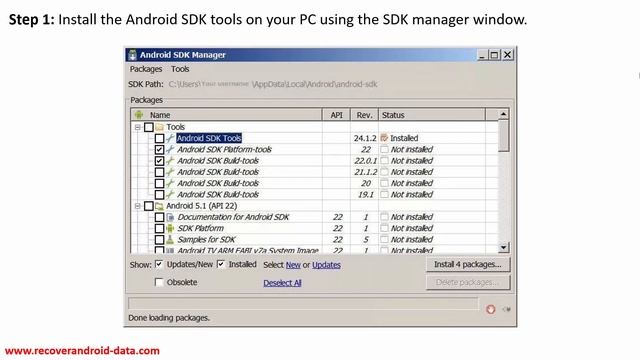The image size is (640, 360).
Task: Click wrench icon of Android SDK Tools
Action: click(x=170, y=138)
